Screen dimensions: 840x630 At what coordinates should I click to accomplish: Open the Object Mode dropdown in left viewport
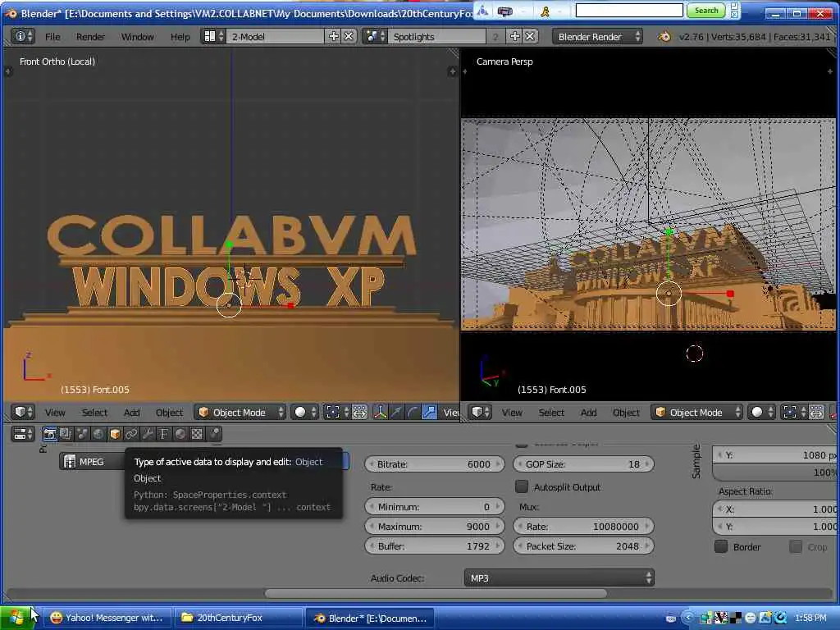(240, 412)
